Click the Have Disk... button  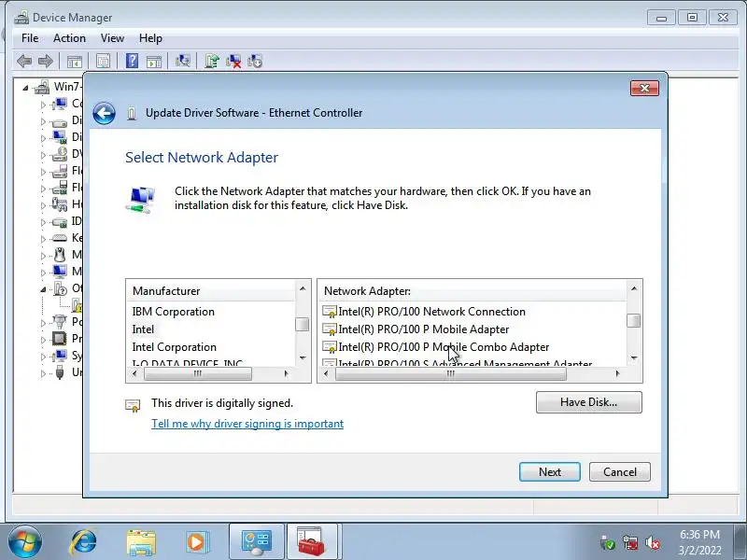click(589, 402)
